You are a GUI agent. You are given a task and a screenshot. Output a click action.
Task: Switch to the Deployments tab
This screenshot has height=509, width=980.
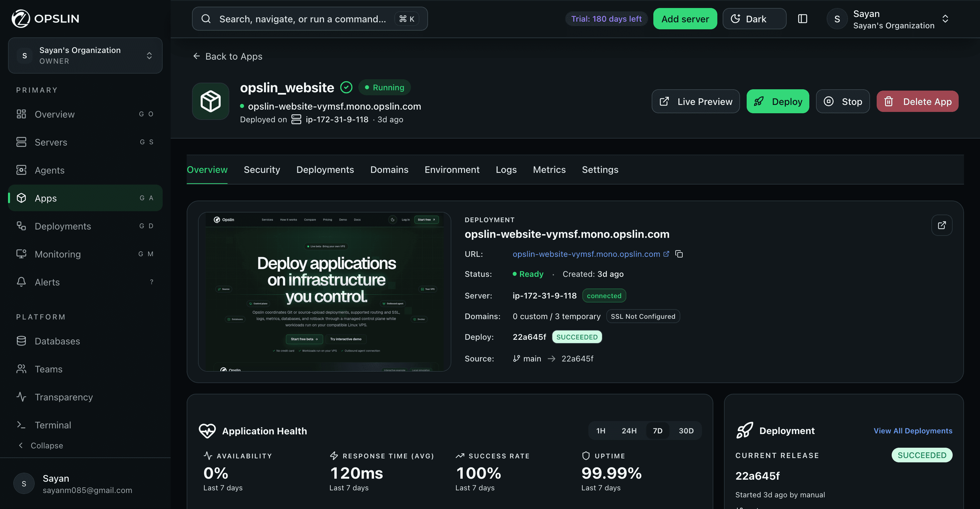coord(325,170)
